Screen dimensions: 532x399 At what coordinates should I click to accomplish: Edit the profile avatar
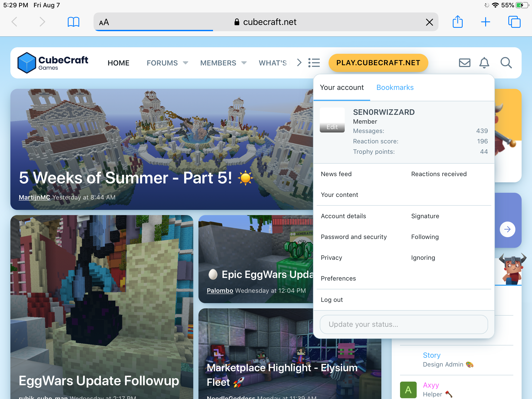point(332,120)
